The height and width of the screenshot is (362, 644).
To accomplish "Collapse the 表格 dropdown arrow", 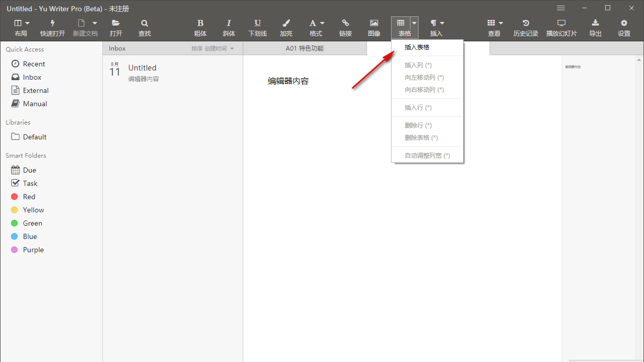I will [x=415, y=23].
